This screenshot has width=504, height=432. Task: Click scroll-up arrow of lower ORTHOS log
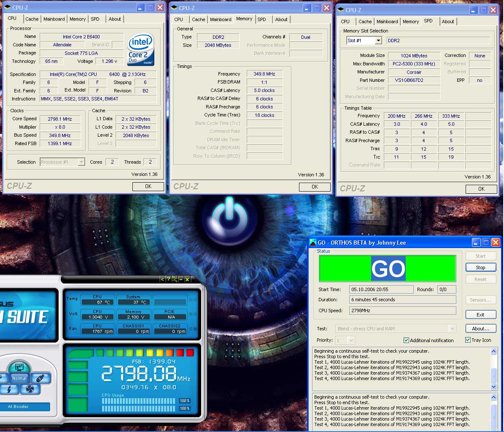(494, 397)
